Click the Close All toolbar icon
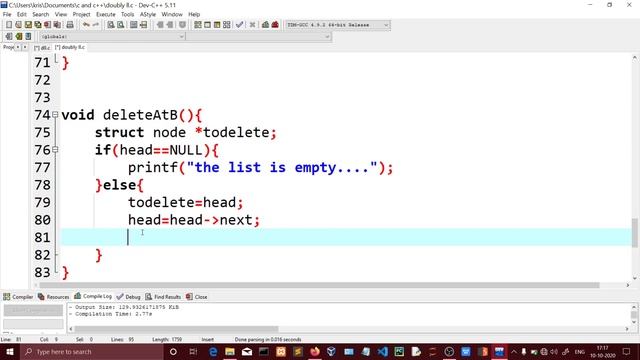This screenshot has height=360, width=640. 57,25
